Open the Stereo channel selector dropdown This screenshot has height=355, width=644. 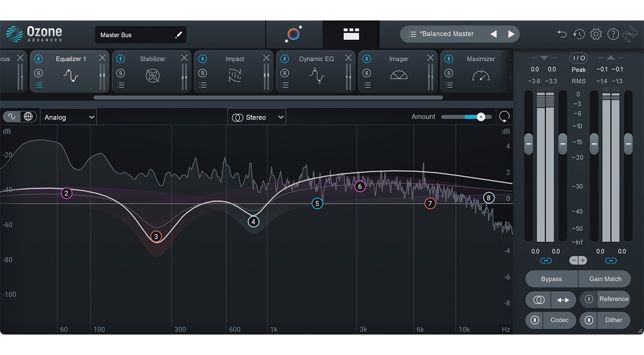pyautogui.click(x=256, y=117)
